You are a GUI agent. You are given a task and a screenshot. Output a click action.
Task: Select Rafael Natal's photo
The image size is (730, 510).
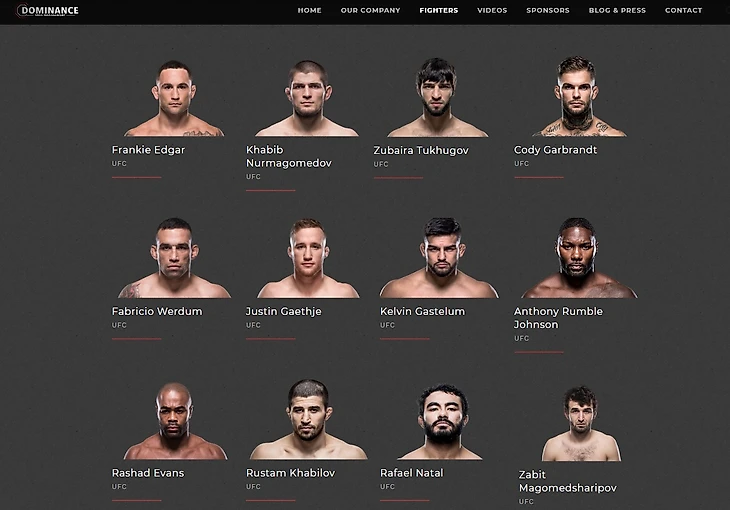(441, 422)
